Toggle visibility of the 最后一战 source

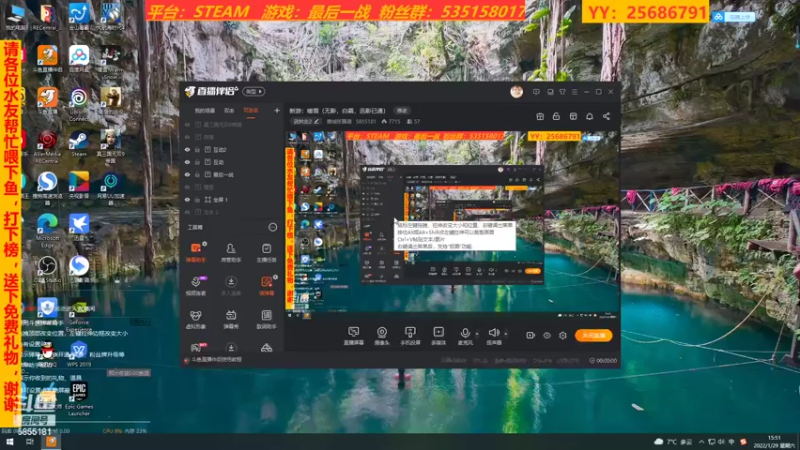pyautogui.click(x=187, y=174)
